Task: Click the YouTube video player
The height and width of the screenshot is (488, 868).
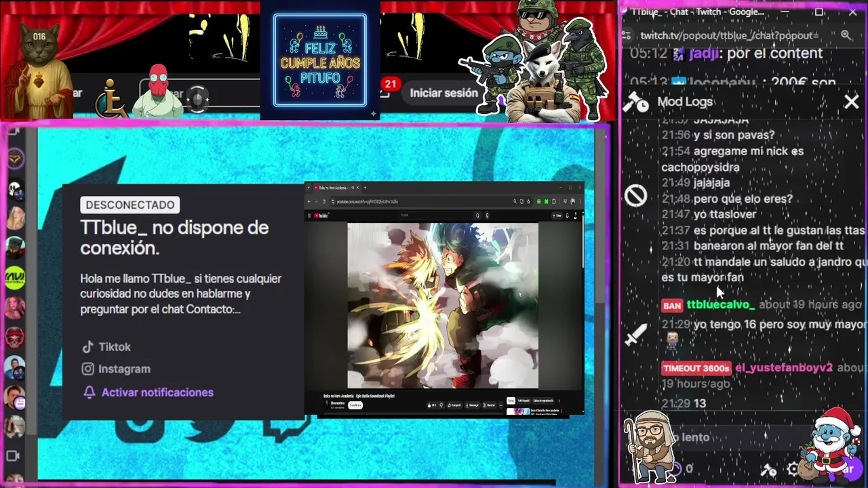Action: click(x=443, y=306)
